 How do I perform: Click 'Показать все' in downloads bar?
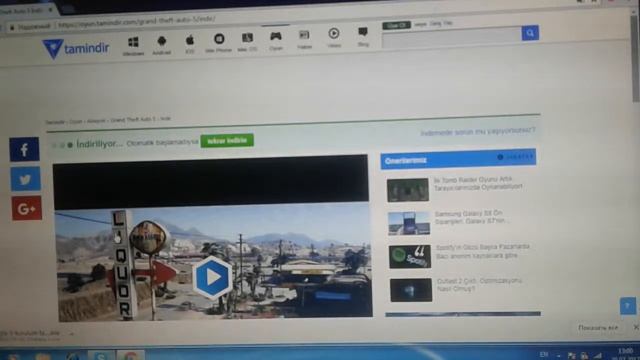pos(598,328)
